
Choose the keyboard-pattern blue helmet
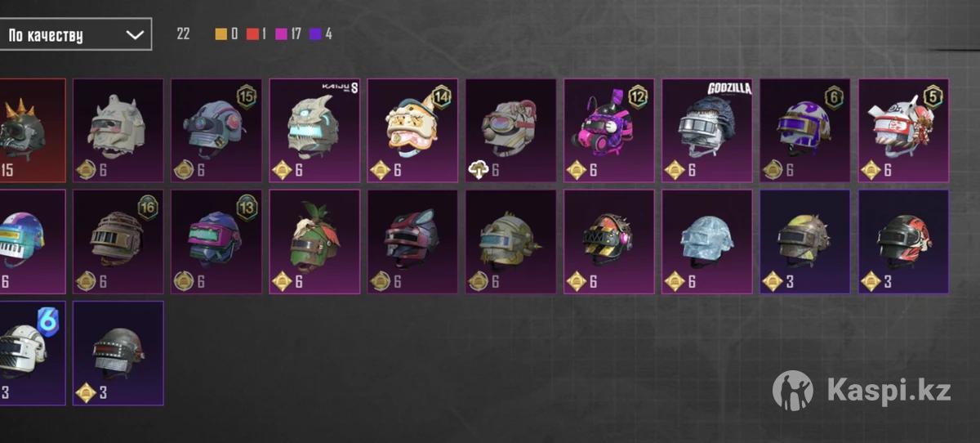click(33, 241)
